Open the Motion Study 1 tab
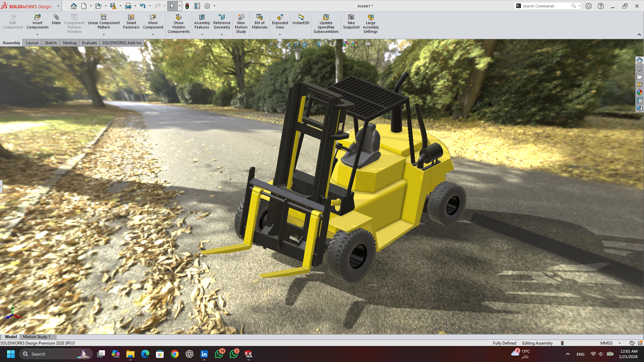This screenshot has height=362, width=644. pyautogui.click(x=37, y=337)
